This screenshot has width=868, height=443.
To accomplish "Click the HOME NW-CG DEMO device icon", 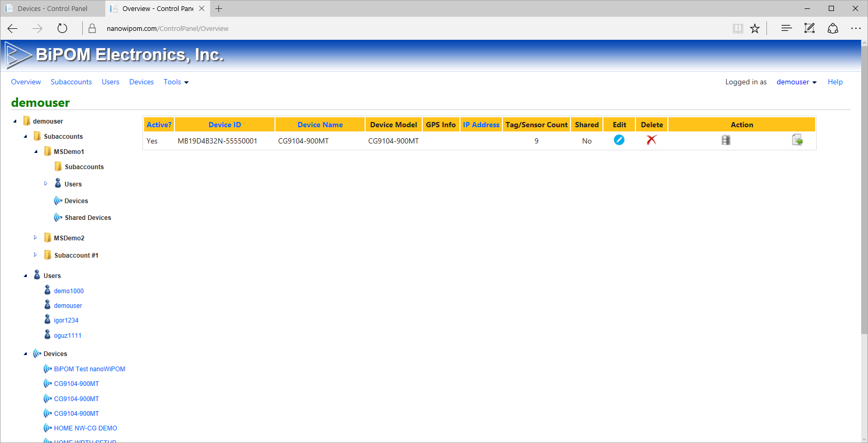I will (48, 428).
